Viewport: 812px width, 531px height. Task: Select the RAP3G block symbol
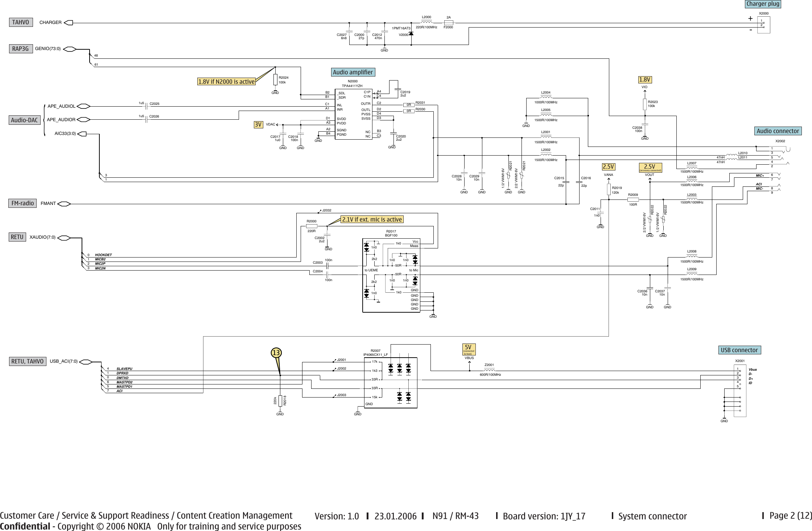click(x=21, y=48)
